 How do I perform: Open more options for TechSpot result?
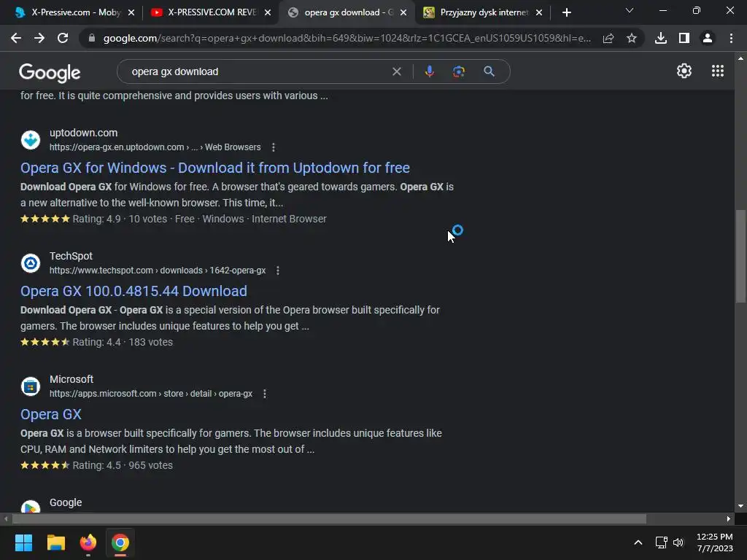(278, 271)
